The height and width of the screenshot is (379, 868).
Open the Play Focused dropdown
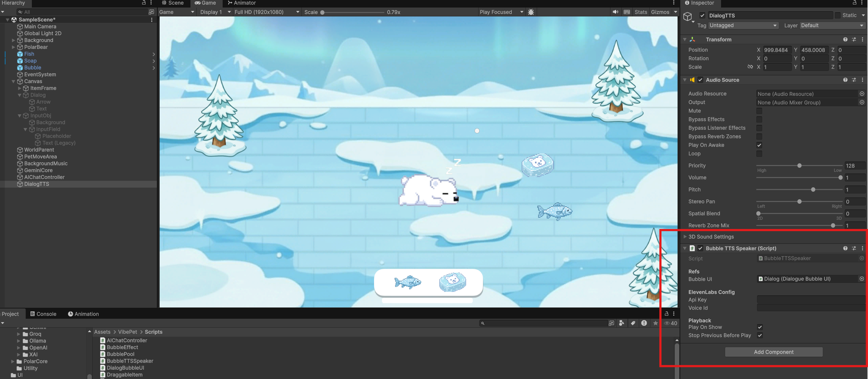coord(501,12)
